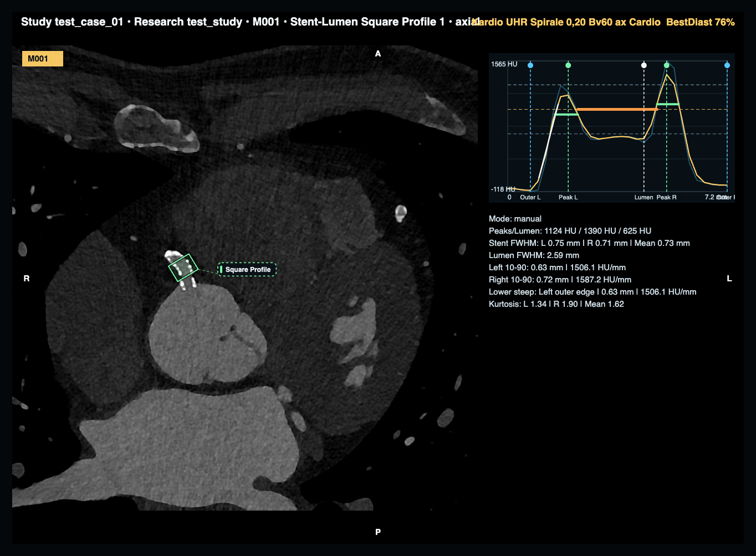Click the 'Lumen' axis label under plot
The image size is (756, 556).
coord(643,197)
